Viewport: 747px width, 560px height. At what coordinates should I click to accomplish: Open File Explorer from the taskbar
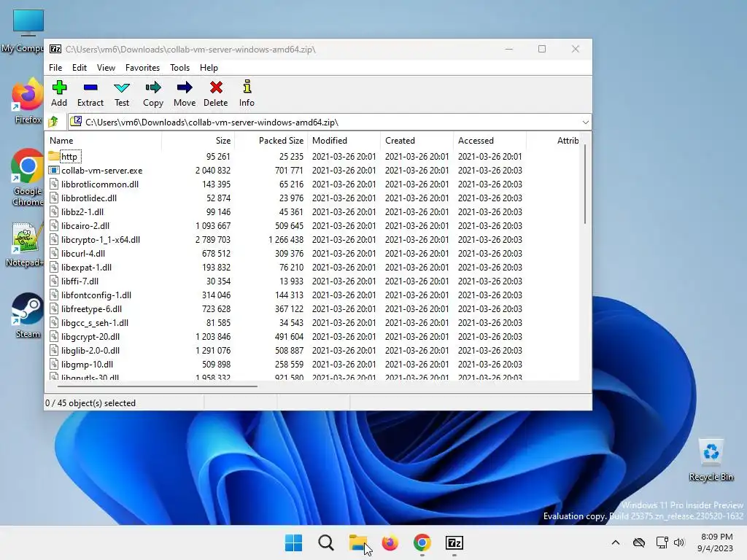point(357,542)
